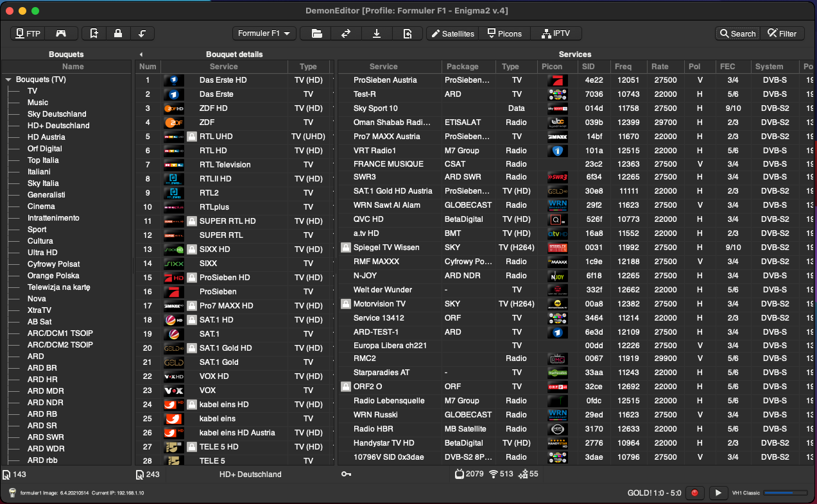Click the send/receive arrows toolbar icon
Image resolution: width=817 pixels, height=504 pixels.
[346, 33]
